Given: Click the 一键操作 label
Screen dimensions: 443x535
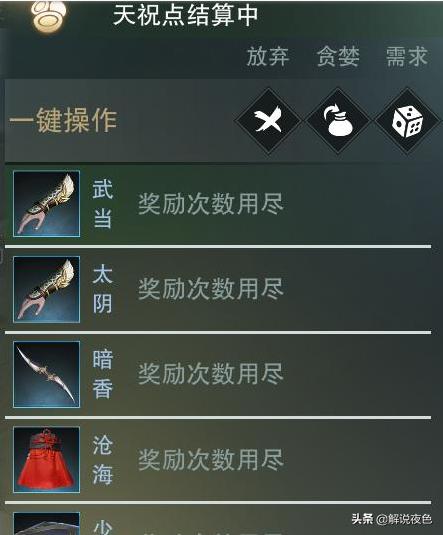Looking at the screenshot, I should 63,120.
